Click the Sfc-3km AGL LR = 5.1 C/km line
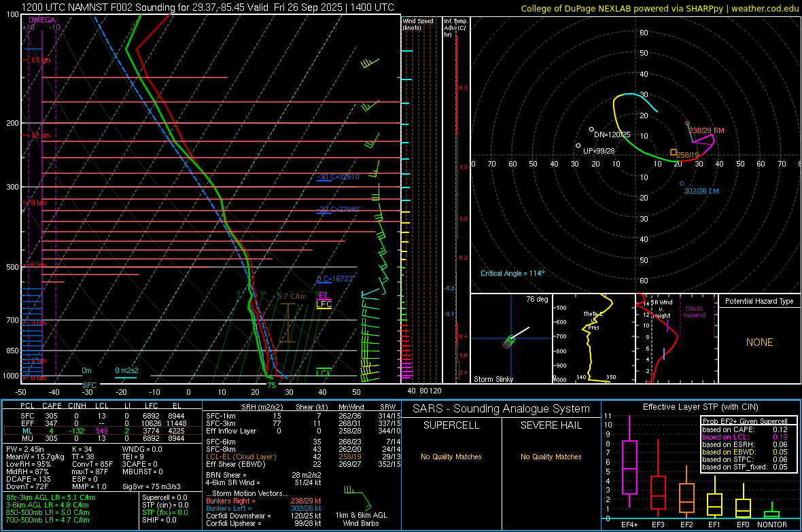 (51, 497)
